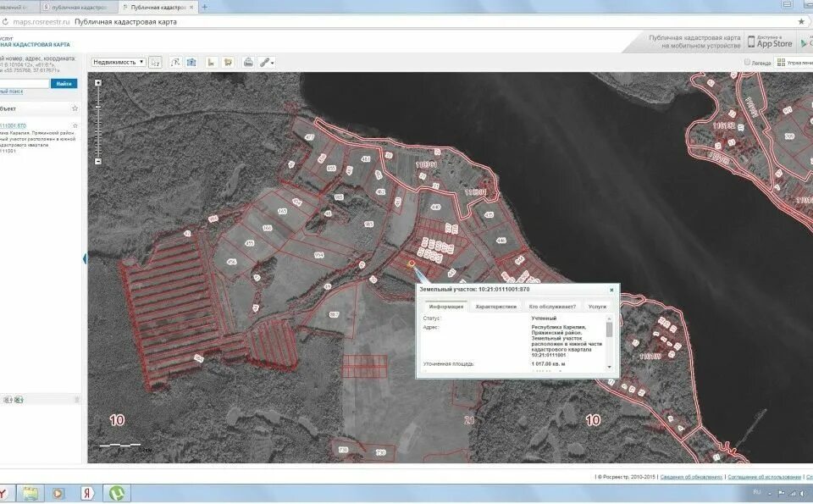The height and width of the screenshot is (504, 813).
Task: Open Сведения об обновлениях footer link
Action: tap(691, 477)
